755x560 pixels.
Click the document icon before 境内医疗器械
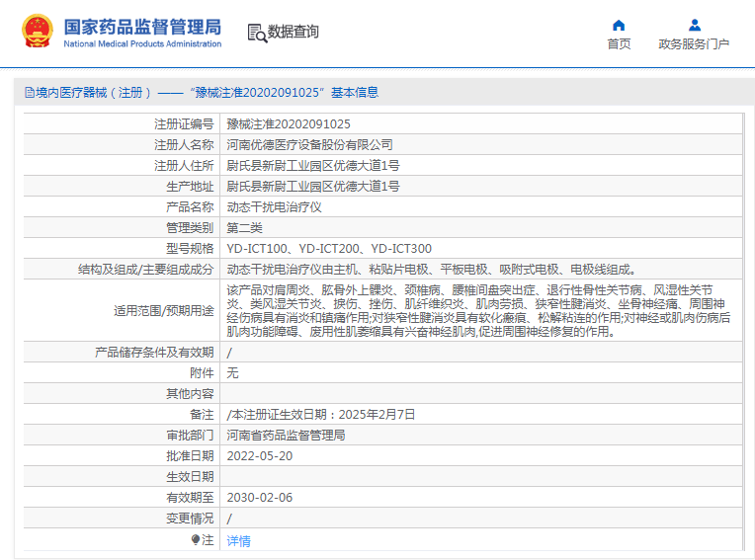coord(30,93)
